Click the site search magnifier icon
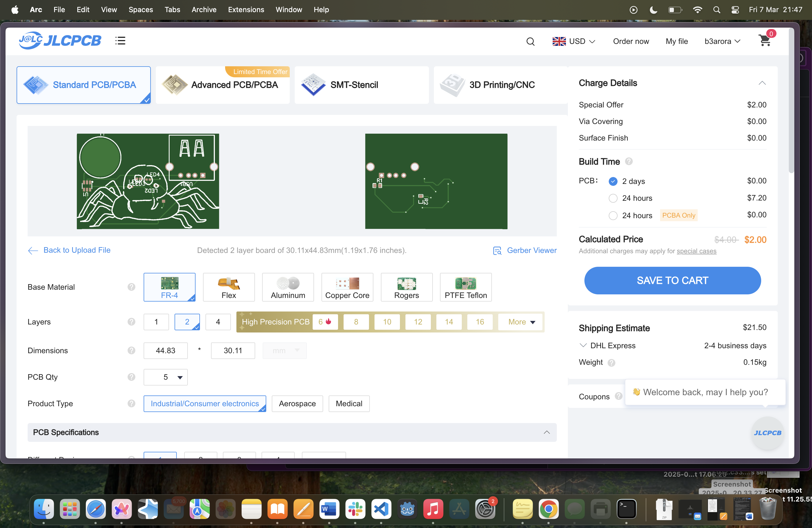Image resolution: width=812 pixels, height=528 pixels. tap(530, 41)
